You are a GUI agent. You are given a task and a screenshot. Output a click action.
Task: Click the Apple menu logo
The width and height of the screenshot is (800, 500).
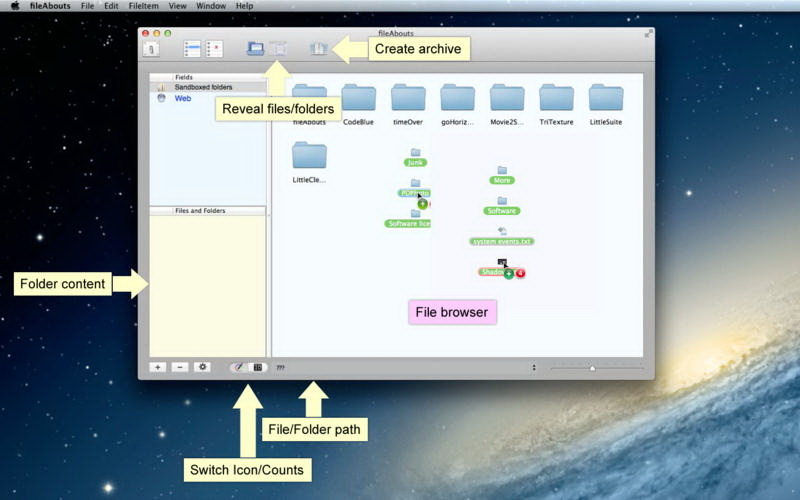(x=14, y=6)
